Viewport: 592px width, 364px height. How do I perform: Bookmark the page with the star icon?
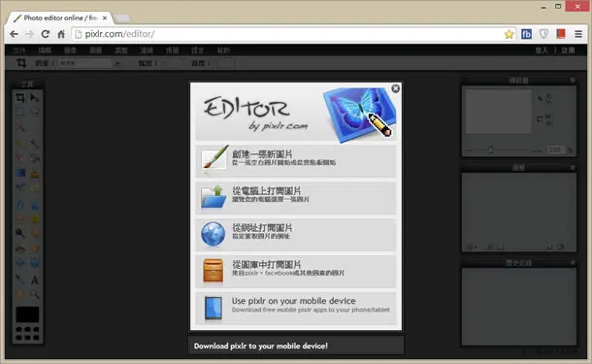[x=509, y=34]
